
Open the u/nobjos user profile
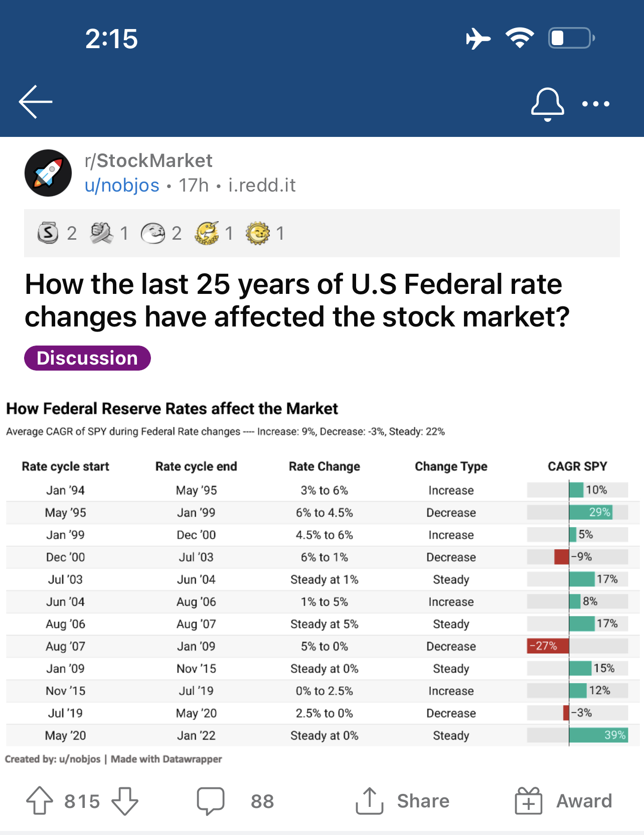coord(122,186)
